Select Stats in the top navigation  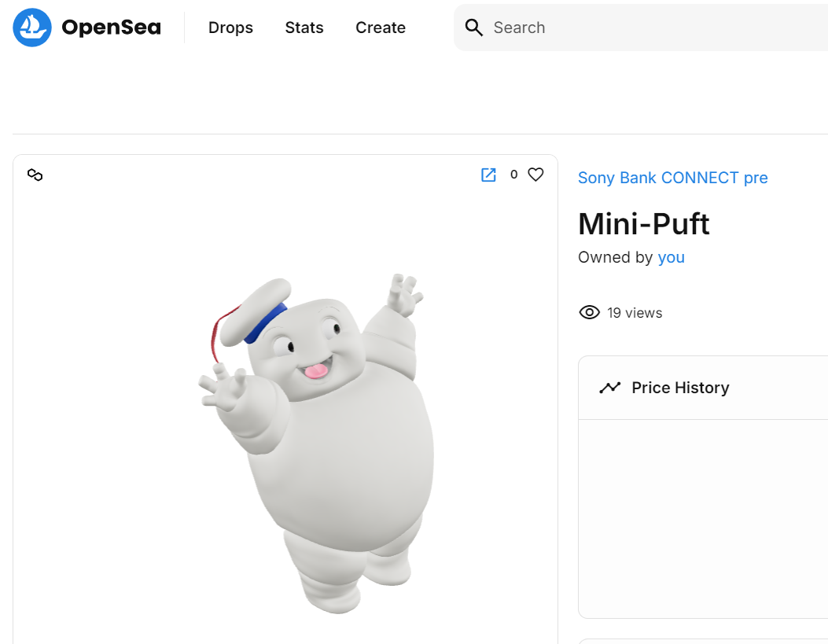click(x=304, y=28)
